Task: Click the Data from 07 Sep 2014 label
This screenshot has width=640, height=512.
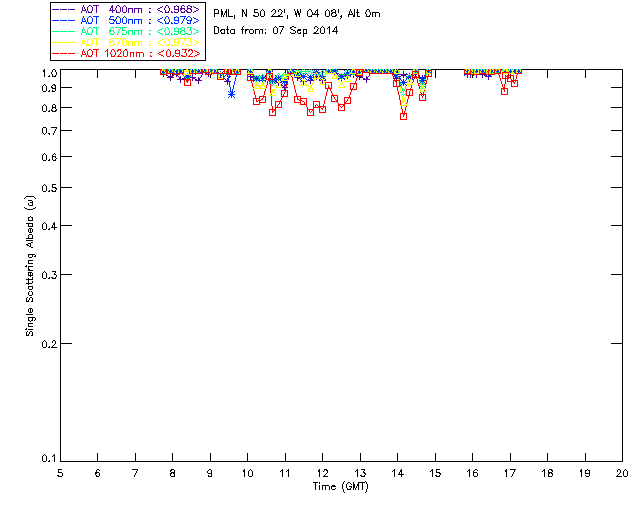Action: tap(276, 31)
